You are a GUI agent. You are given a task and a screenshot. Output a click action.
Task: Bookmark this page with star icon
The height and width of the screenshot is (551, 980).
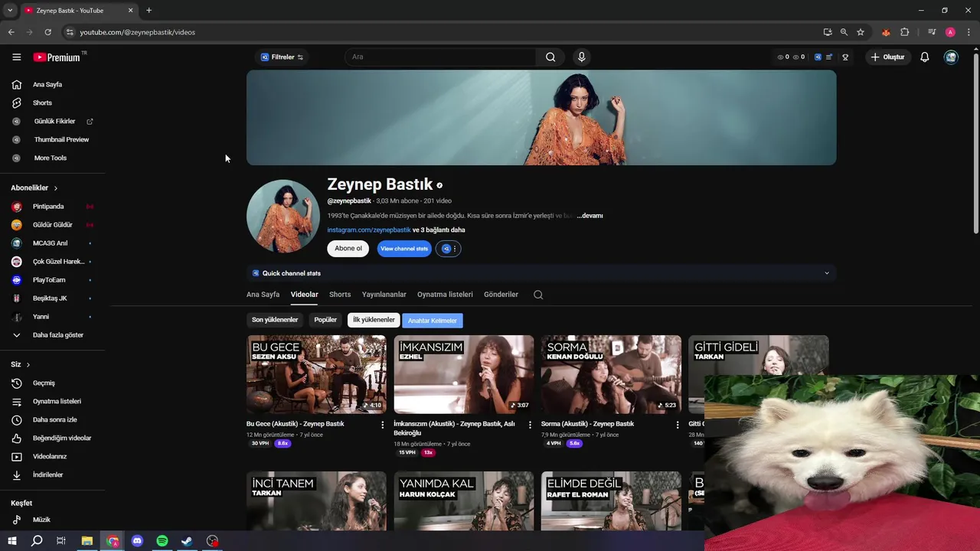861,32
